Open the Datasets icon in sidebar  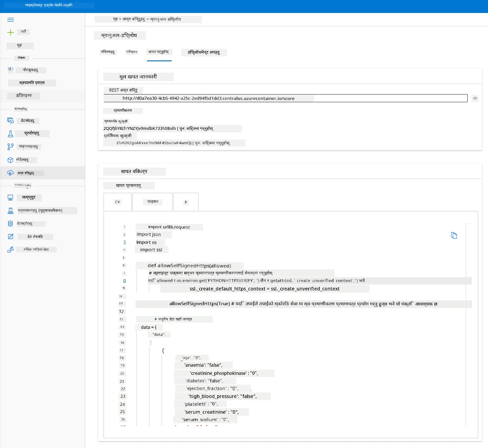tap(11, 121)
